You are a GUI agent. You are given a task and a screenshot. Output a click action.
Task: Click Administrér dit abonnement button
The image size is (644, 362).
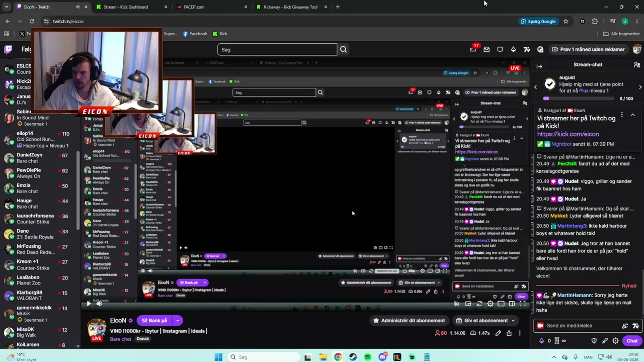409,320
